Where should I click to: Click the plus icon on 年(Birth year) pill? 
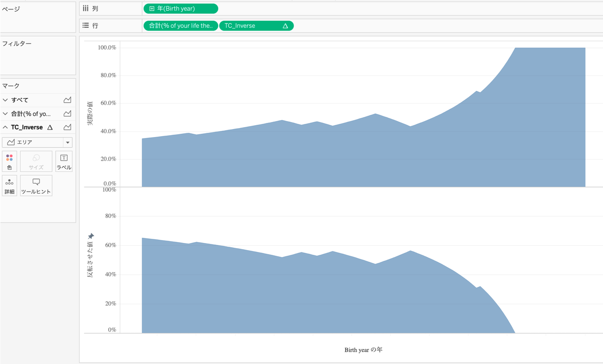tap(152, 8)
